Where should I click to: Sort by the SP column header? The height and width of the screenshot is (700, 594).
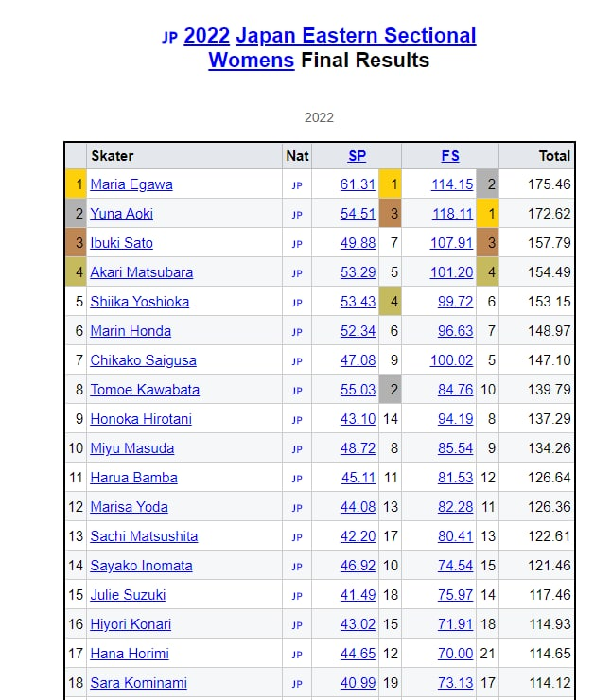[357, 156]
